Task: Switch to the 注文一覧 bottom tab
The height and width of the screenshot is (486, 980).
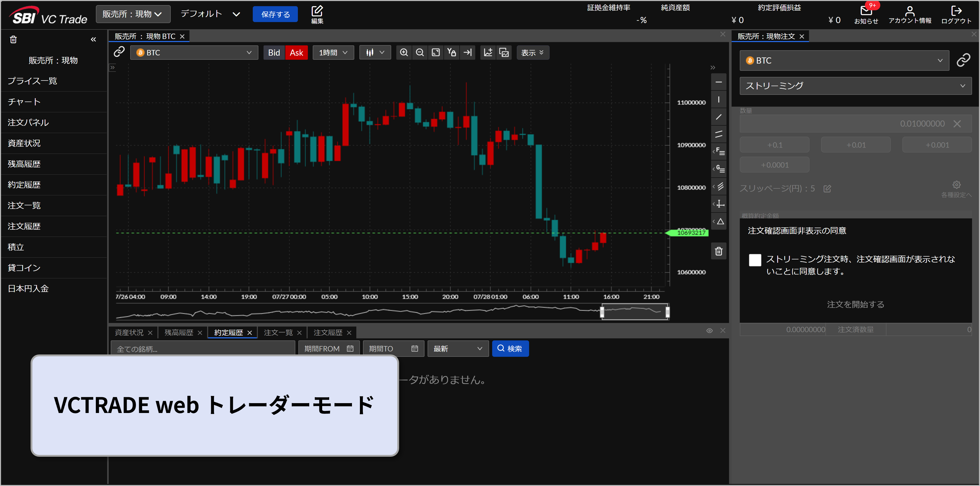Action: coord(278,332)
